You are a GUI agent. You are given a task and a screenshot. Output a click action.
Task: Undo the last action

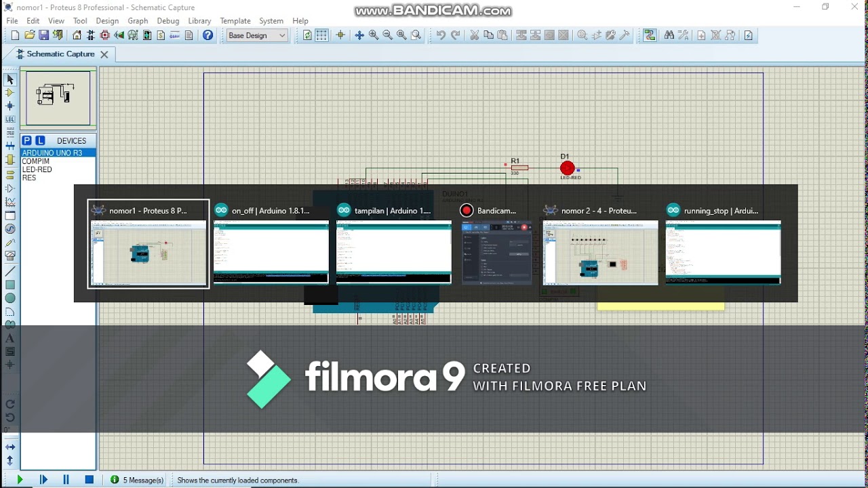[x=441, y=35]
